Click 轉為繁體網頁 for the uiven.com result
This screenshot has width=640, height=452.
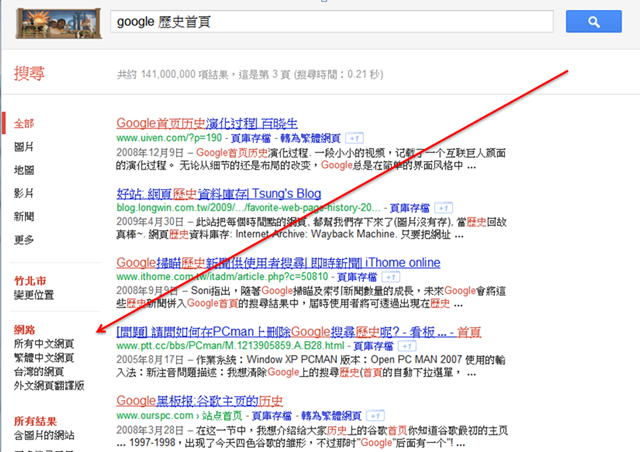(x=310, y=138)
